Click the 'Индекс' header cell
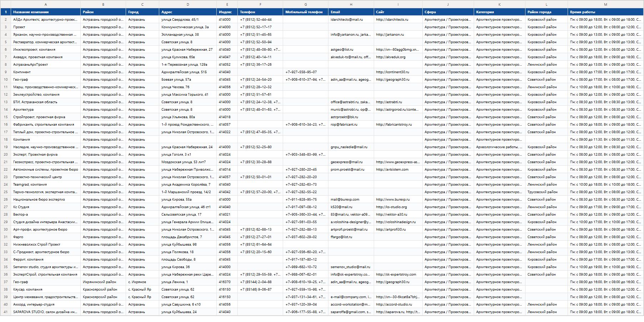The image size is (644, 322). point(227,12)
